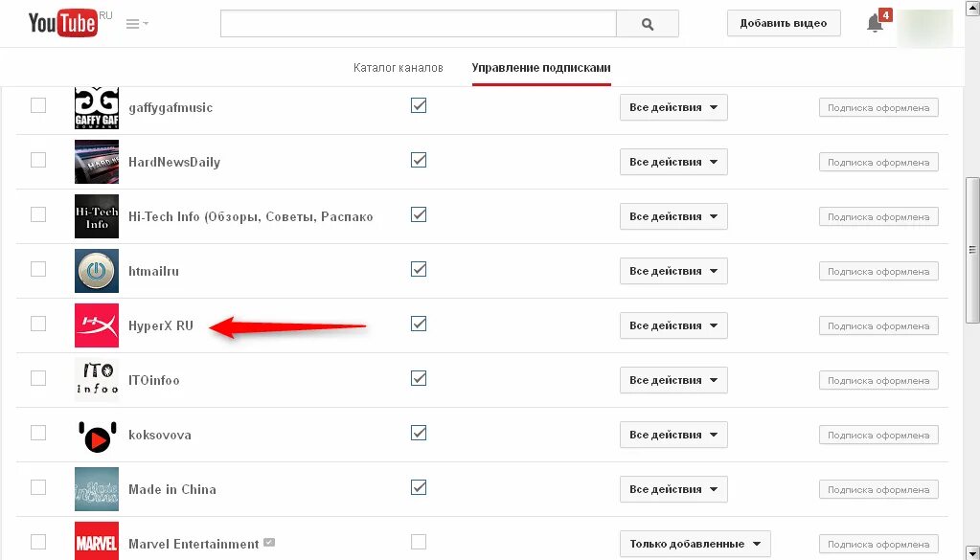Select the koksovova row checkbox
This screenshot has height=560, width=980.
point(38,433)
